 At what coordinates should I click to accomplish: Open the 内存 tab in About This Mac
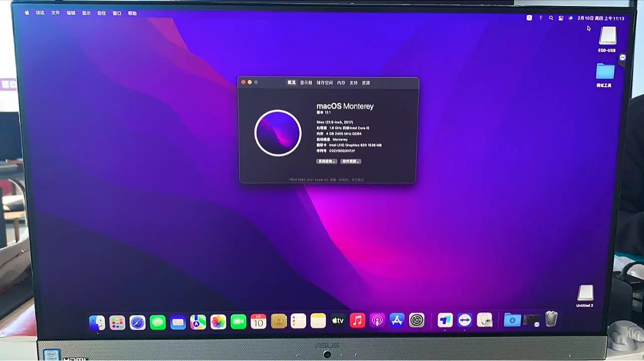[x=341, y=82]
